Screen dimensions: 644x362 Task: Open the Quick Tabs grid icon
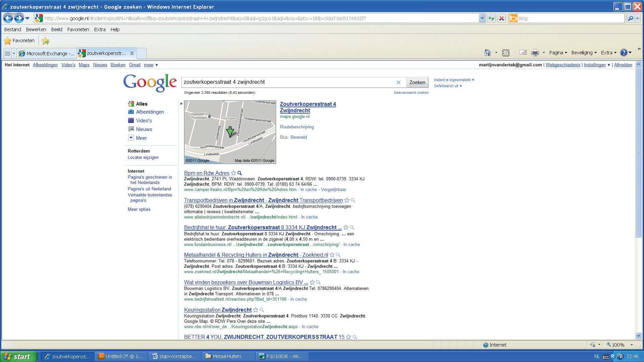coord(7,53)
